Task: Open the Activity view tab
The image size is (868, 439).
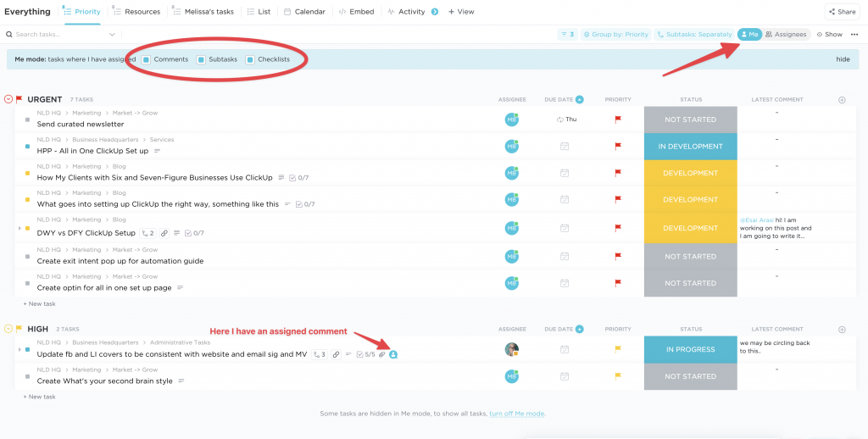Action: [406, 12]
